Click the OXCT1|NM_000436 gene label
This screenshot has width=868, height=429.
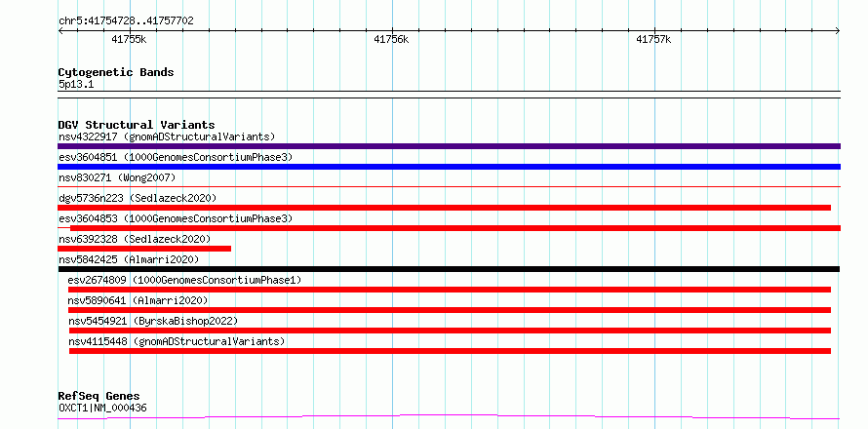point(102,409)
